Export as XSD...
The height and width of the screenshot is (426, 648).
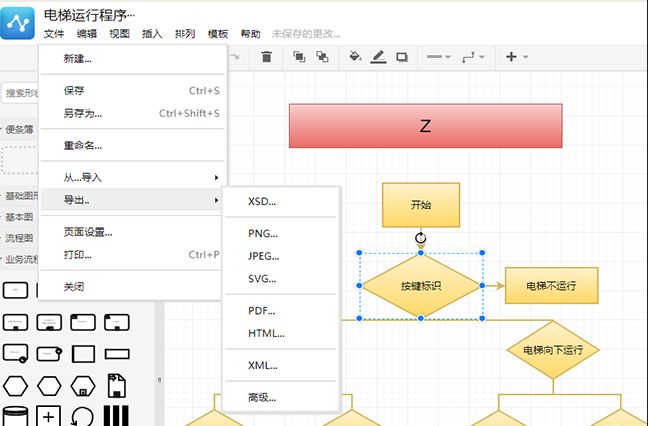281,202
